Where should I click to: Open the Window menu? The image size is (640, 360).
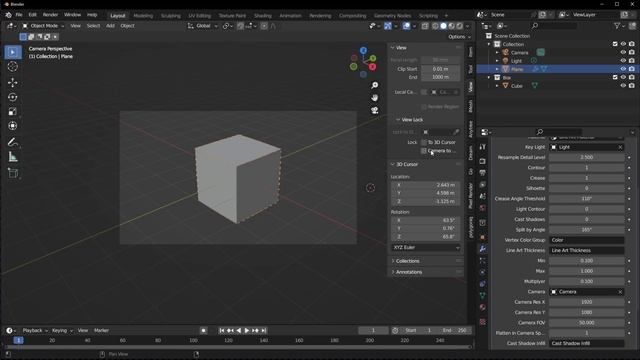72,15
